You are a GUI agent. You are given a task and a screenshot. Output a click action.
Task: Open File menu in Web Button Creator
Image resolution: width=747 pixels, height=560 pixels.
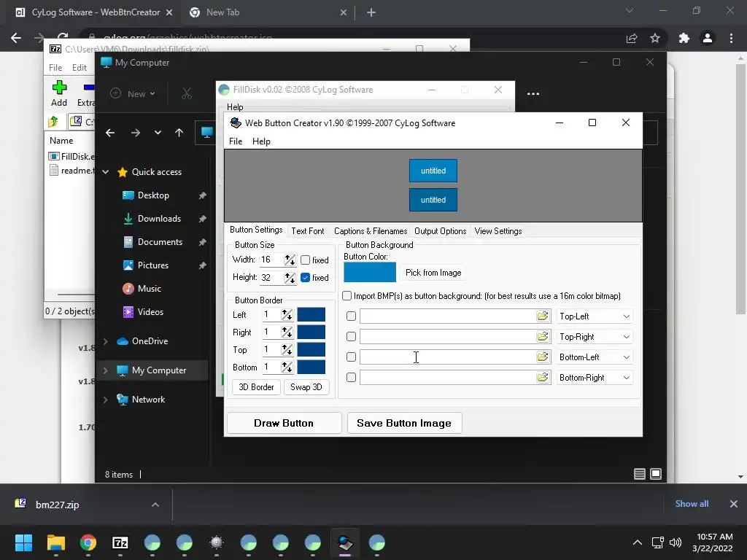coord(236,141)
